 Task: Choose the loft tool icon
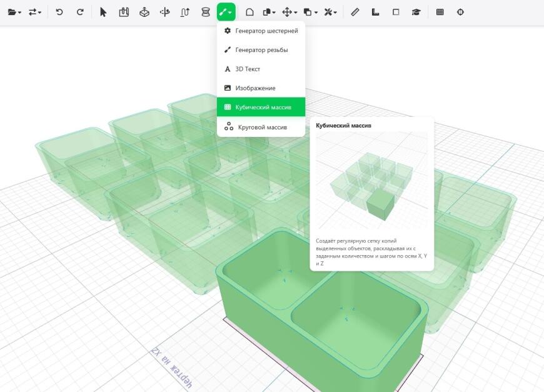206,12
